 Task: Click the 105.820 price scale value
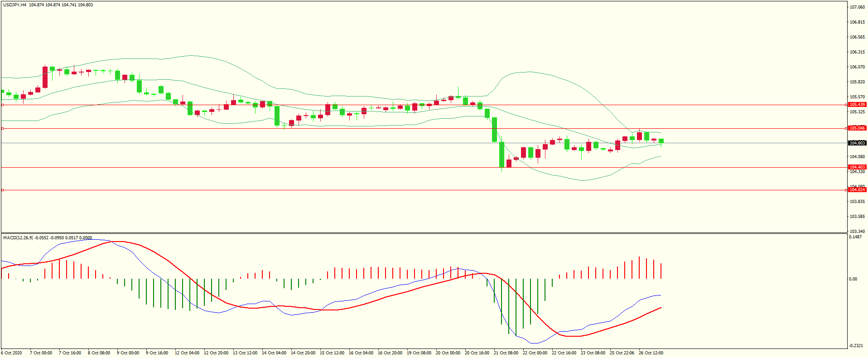coord(857,82)
